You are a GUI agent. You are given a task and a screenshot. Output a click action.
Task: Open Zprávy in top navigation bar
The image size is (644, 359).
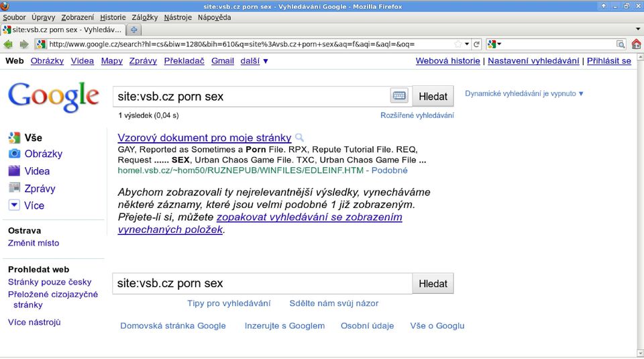coord(143,61)
